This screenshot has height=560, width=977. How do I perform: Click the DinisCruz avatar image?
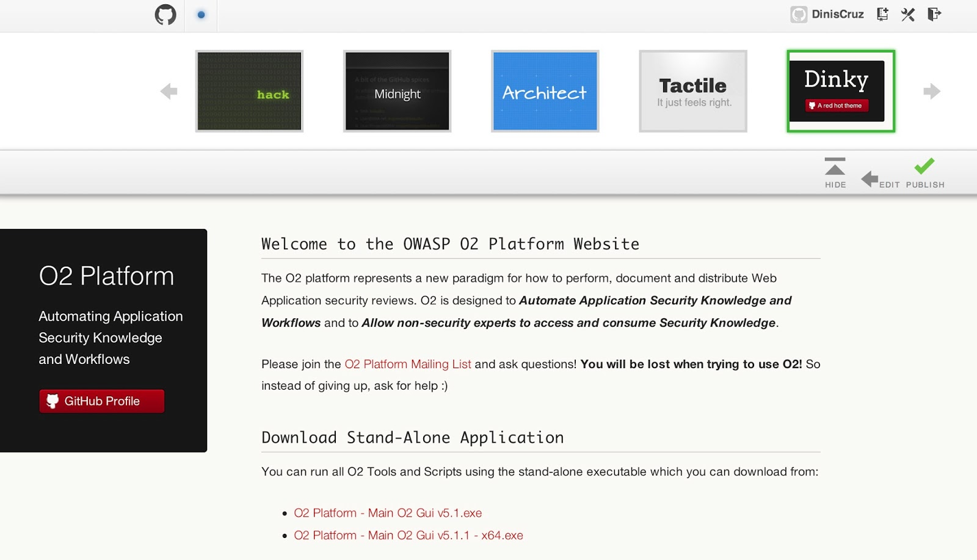[799, 14]
